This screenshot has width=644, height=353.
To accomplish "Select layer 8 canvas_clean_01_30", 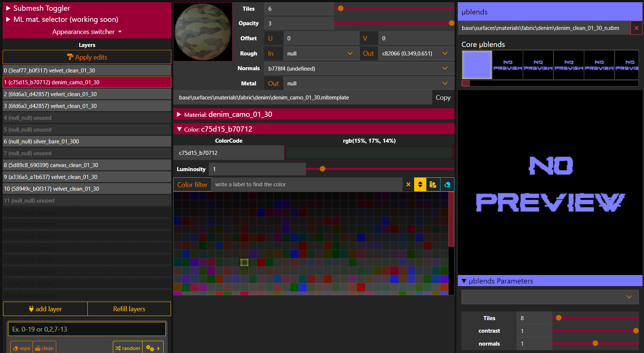I will pyautogui.click(x=87, y=165).
